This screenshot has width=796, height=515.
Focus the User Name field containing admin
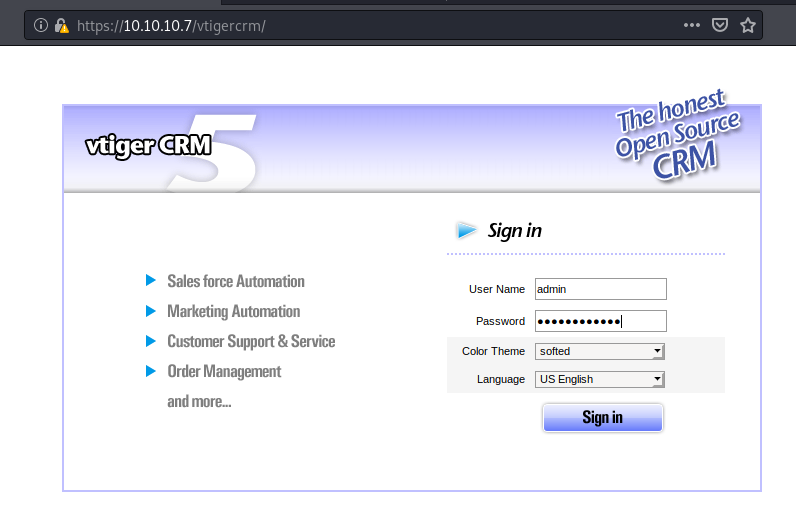(x=601, y=289)
